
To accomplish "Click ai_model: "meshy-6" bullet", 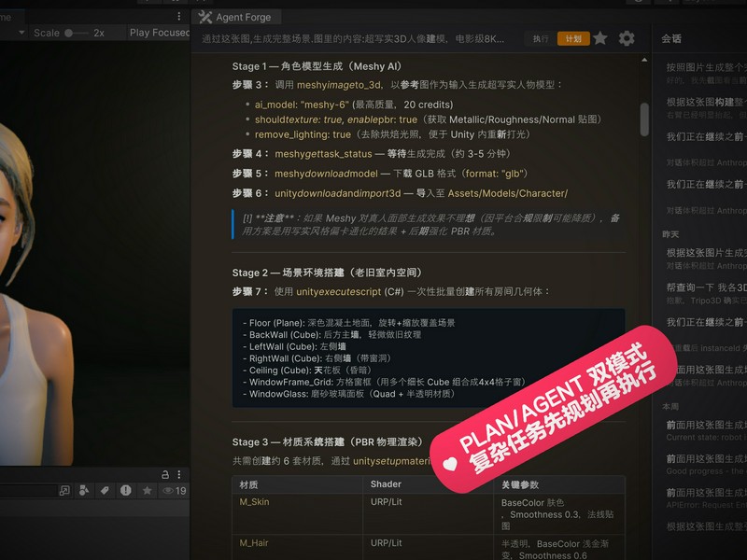I will click(x=354, y=105).
